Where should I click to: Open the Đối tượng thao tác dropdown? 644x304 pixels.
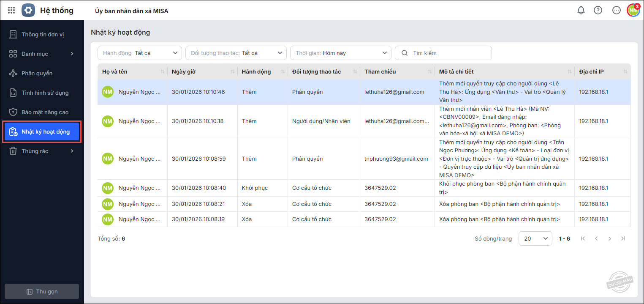click(236, 53)
